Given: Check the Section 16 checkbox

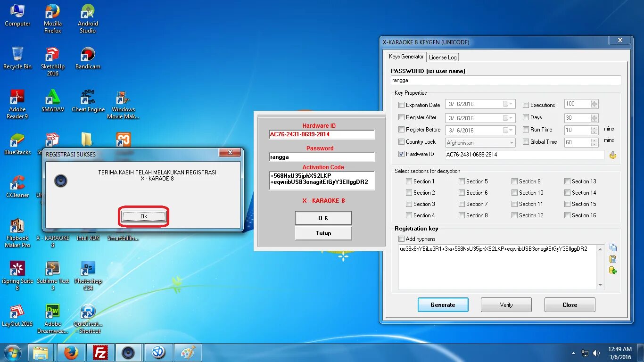Looking at the screenshot, I should point(567,215).
